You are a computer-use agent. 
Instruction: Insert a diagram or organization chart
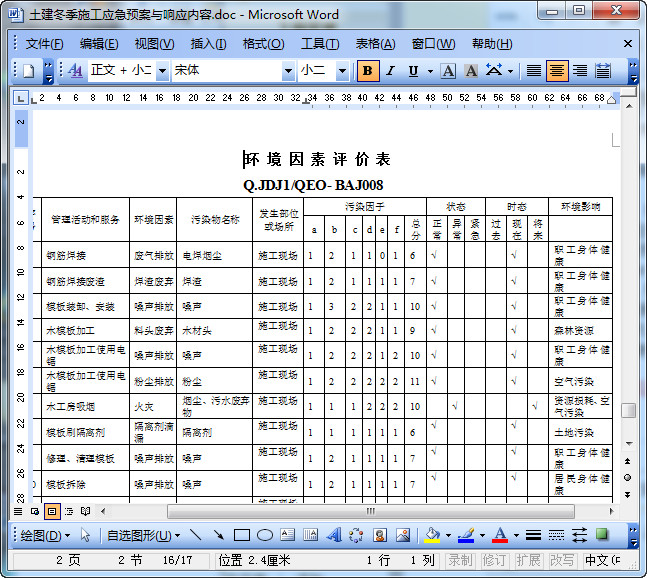(x=356, y=535)
